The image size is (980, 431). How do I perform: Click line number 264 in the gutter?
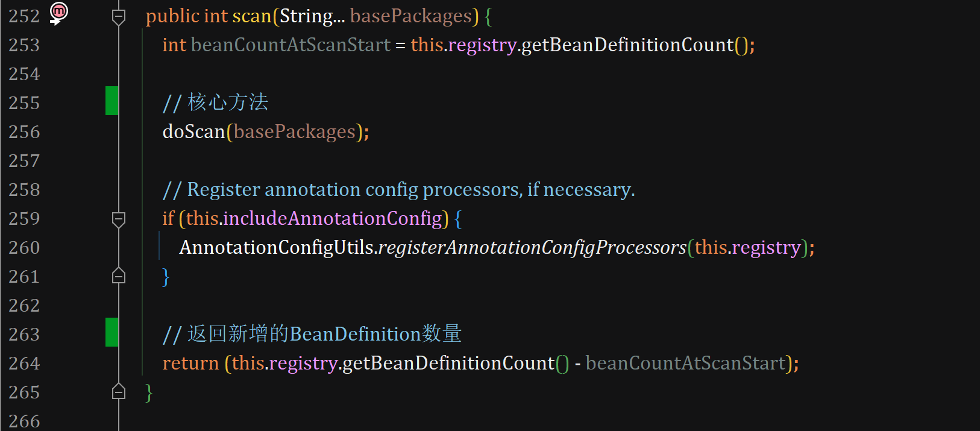[x=24, y=363]
